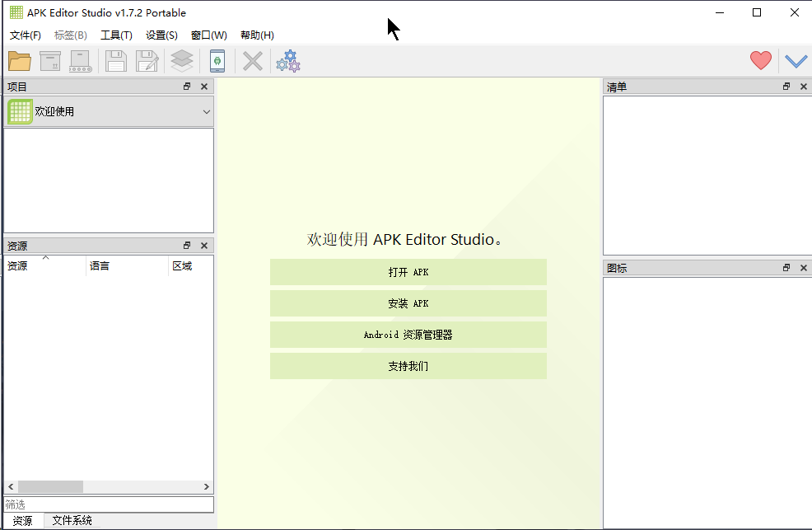Close the 图标 panel
This screenshot has height=530, width=812.
pos(804,268)
